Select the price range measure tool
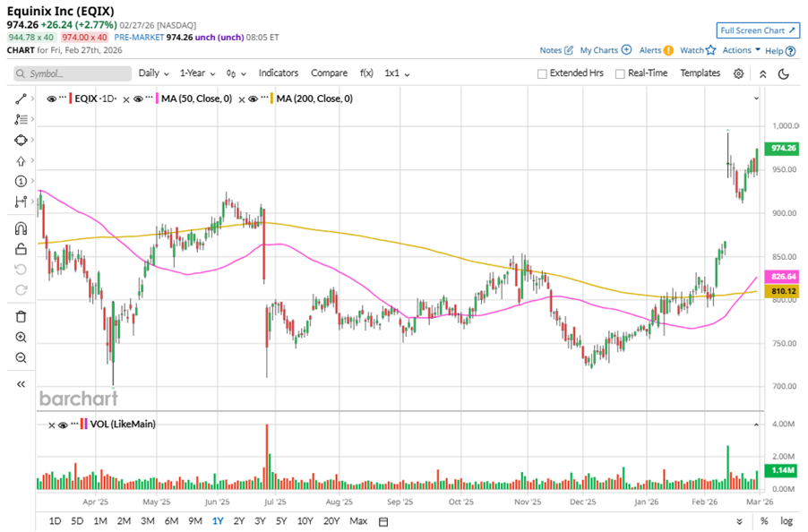Screen dimensions: 808x532 [21, 202]
